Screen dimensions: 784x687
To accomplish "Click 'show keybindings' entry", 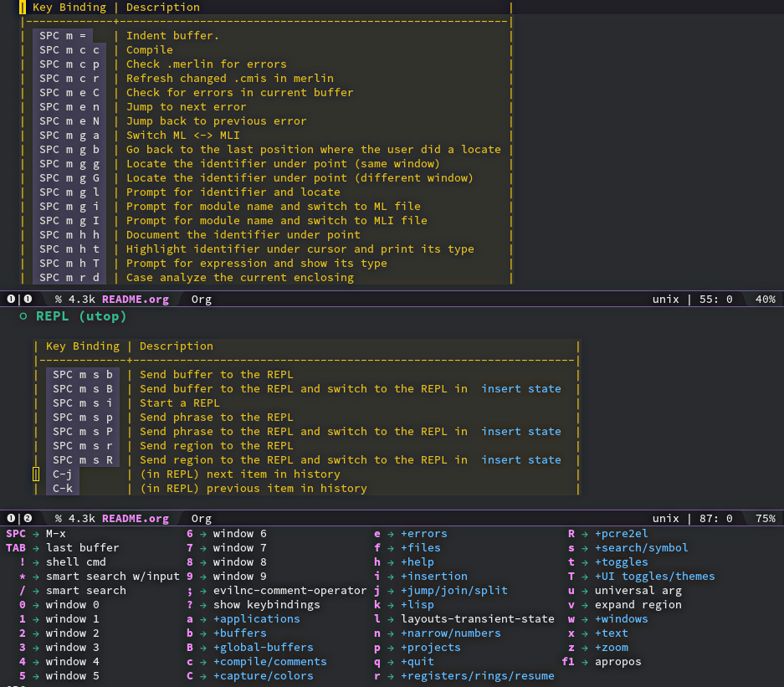I will (267, 604).
